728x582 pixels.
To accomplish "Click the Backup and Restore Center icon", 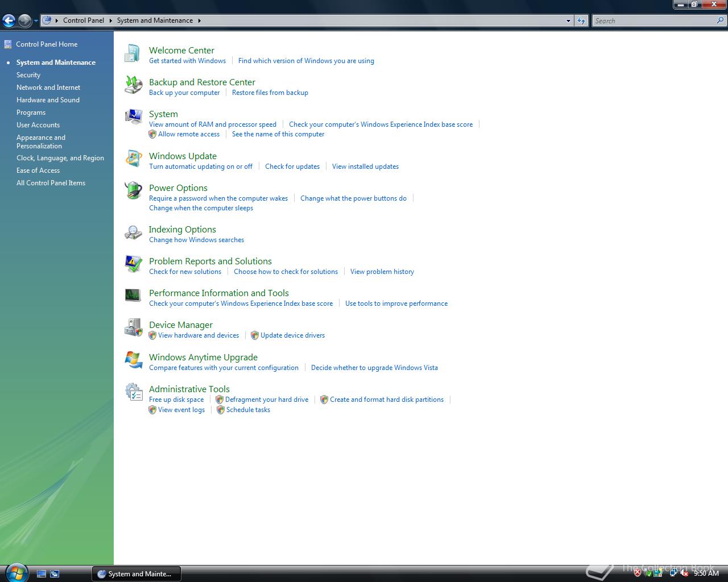I will (133, 85).
